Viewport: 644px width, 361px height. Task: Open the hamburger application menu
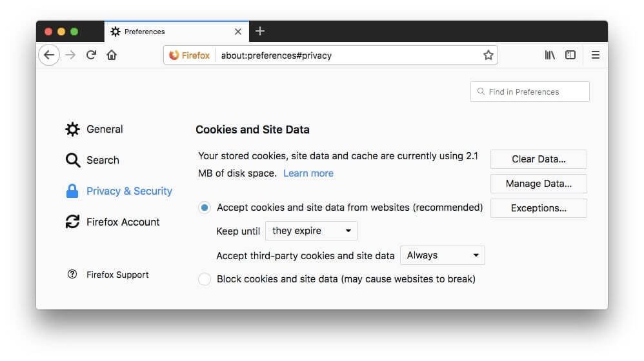595,55
